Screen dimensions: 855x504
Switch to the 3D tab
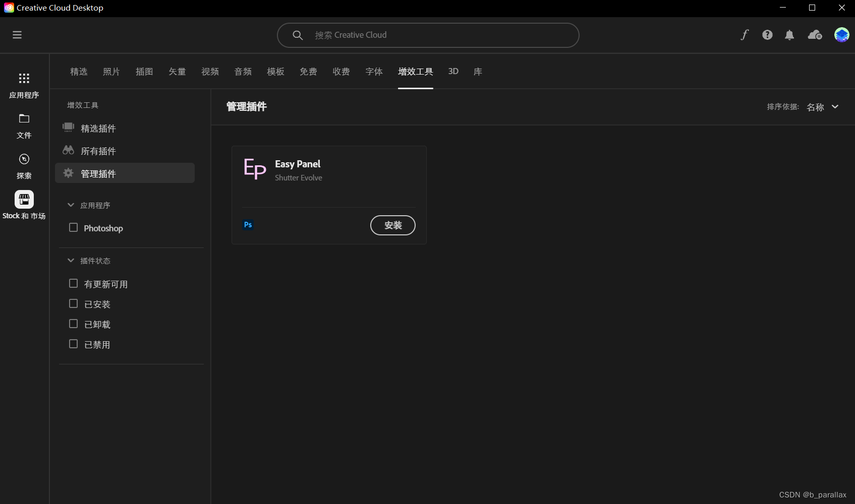tap(453, 72)
